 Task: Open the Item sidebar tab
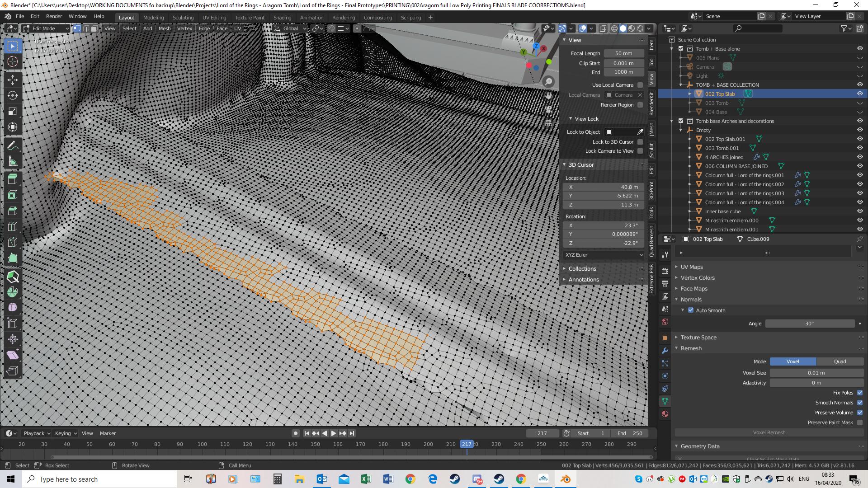point(651,44)
